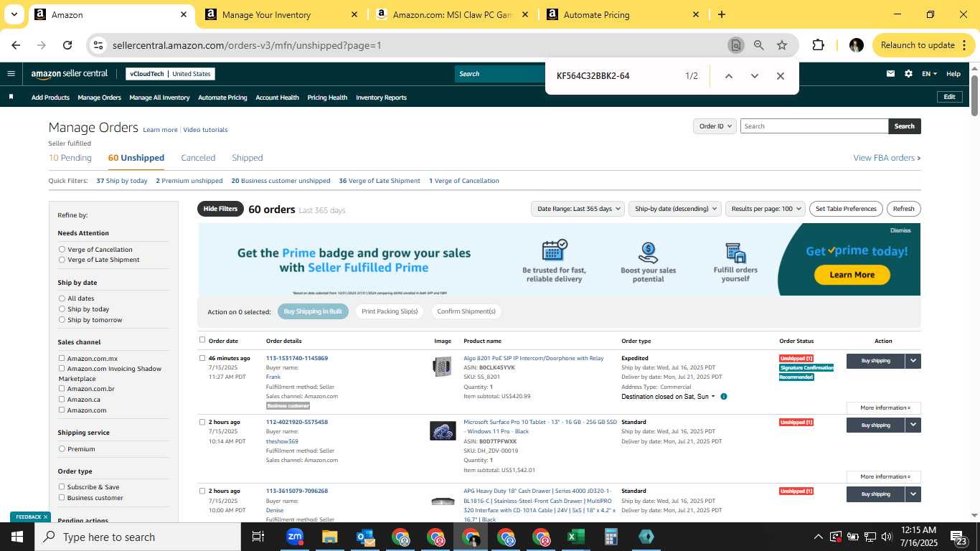The height and width of the screenshot is (551, 980).
Task: Open Calculator from the taskbar
Action: (611, 537)
